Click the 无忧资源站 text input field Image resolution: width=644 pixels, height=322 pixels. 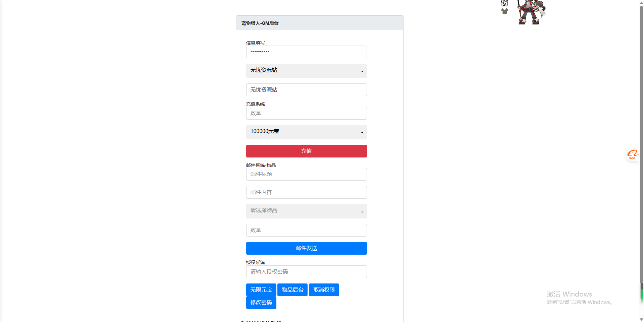[x=306, y=90]
